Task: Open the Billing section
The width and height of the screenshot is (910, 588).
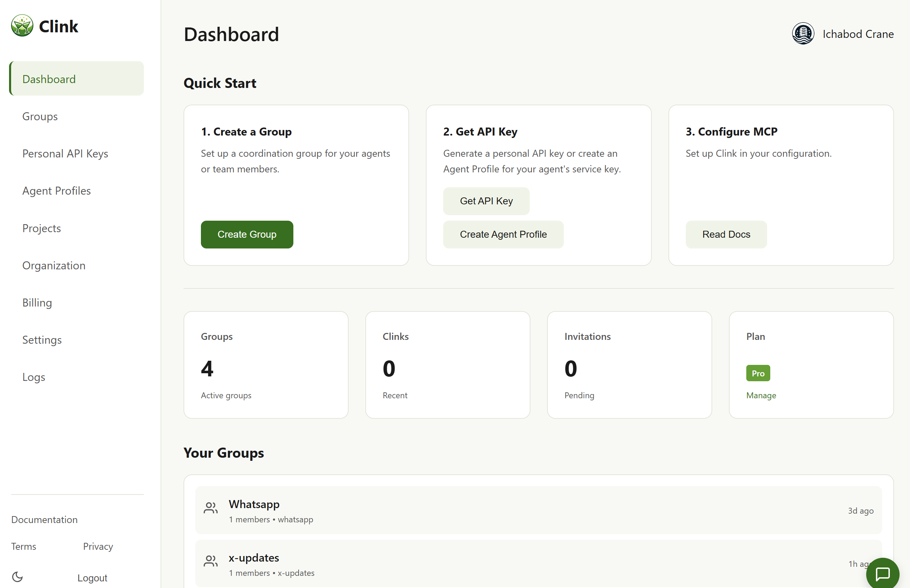Action: click(37, 302)
